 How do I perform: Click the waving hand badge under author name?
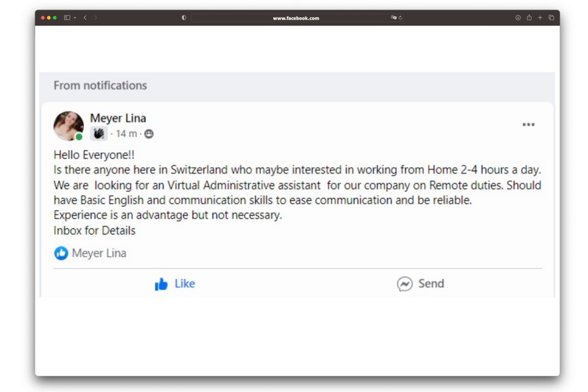(98, 133)
